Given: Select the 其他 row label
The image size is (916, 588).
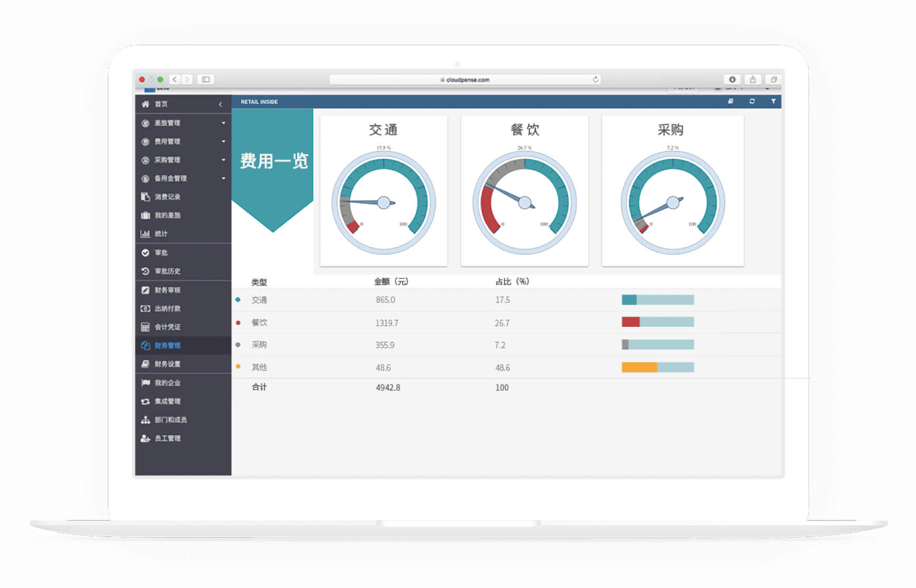Looking at the screenshot, I should point(259,367).
